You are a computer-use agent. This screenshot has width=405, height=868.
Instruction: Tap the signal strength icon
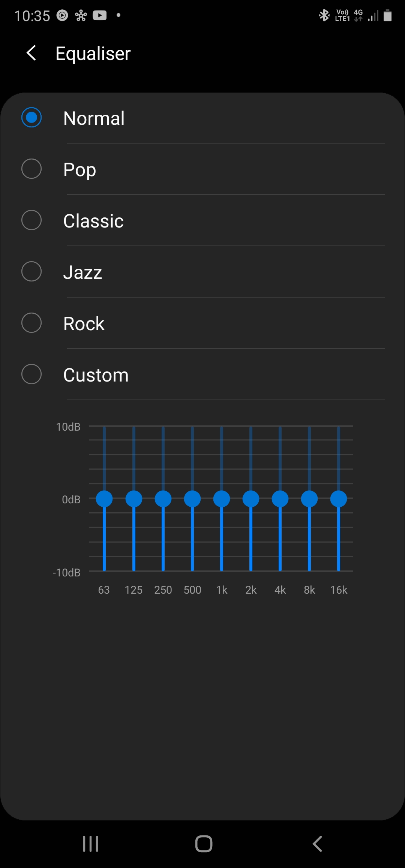point(373,16)
